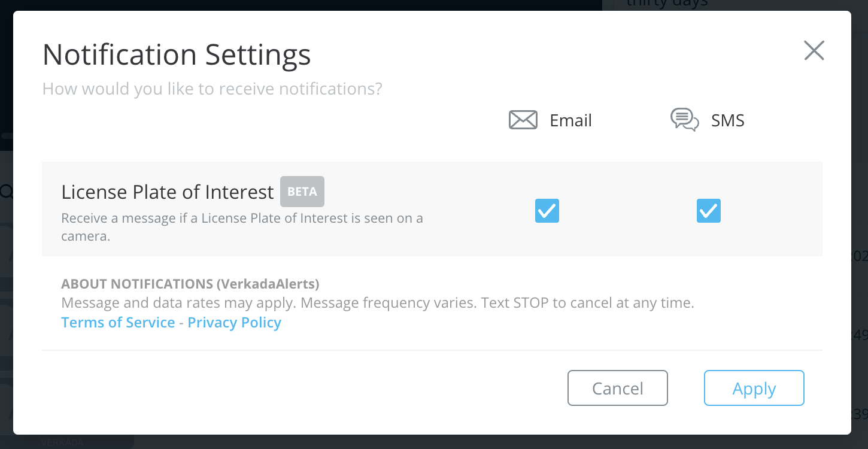Click the License Plate of Interest title
The width and height of the screenshot is (868, 449).
(168, 192)
